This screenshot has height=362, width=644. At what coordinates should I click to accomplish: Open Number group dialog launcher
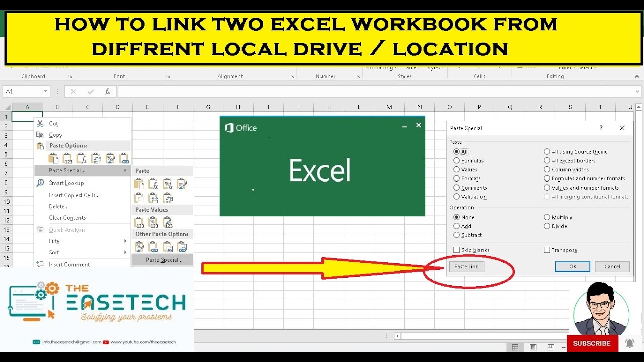pyautogui.click(x=358, y=77)
